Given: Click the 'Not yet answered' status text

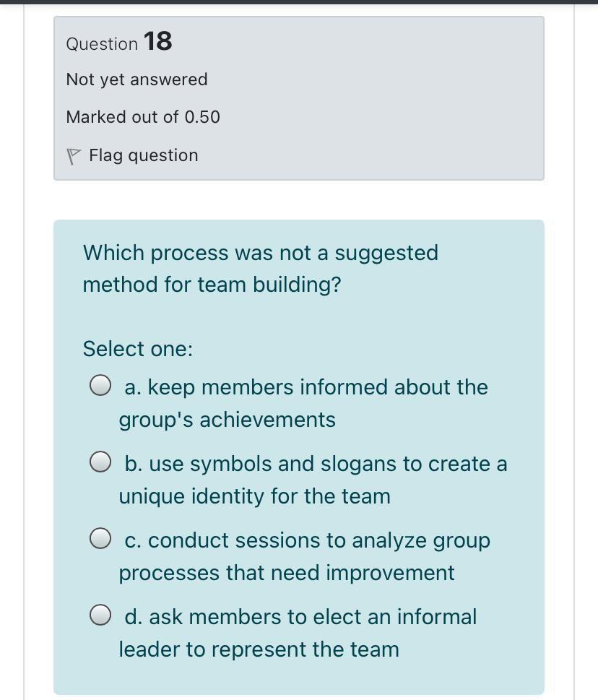Looking at the screenshot, I should pos(136,79).
